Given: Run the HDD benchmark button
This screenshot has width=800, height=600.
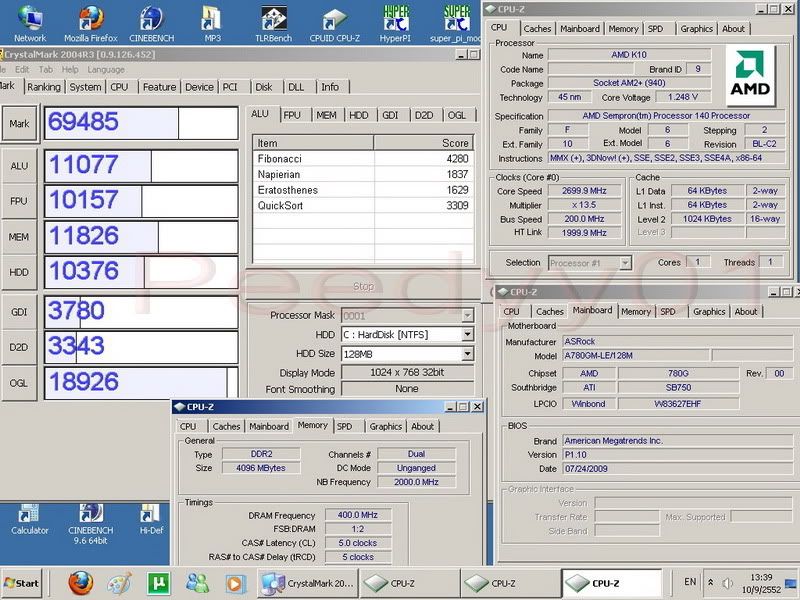Looking at the screenshot, I should (x=19, y=272).
